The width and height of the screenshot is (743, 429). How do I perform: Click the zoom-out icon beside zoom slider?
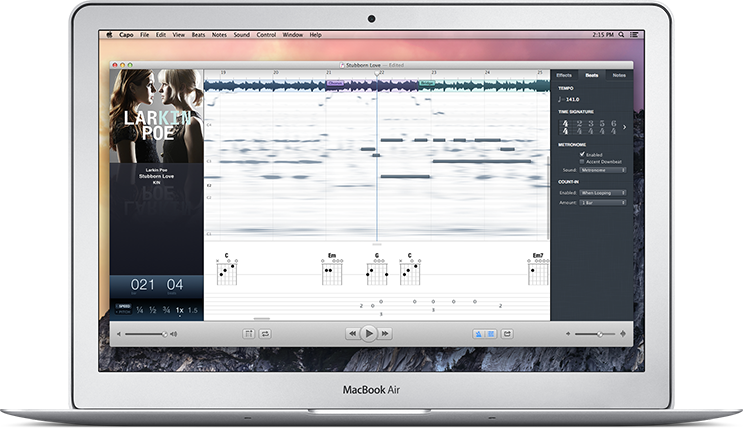(568, 334)
